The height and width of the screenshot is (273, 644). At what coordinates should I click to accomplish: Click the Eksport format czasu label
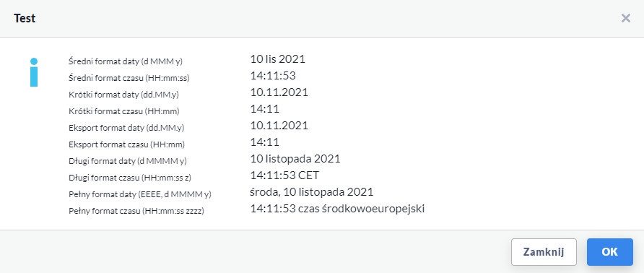(x=126, y=144)
